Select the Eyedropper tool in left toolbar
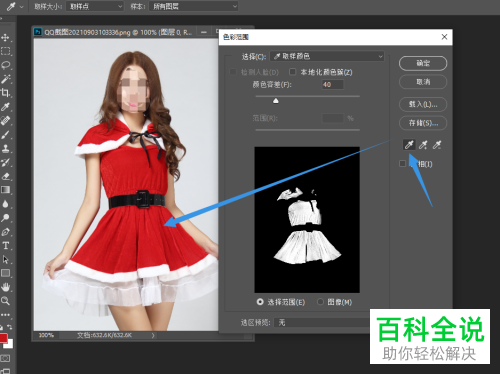Screen dimensions: 500x374 tap(5, 107)
